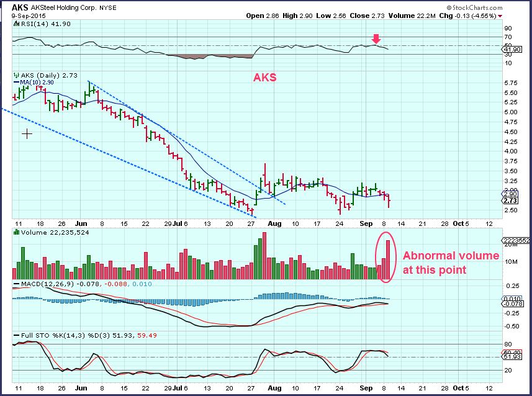Image resolution: width=532 pixels, height=396 pixels.
Task: Click the Chg -0.13 (-4.55%) value
Action: click(x=468, y=16)
